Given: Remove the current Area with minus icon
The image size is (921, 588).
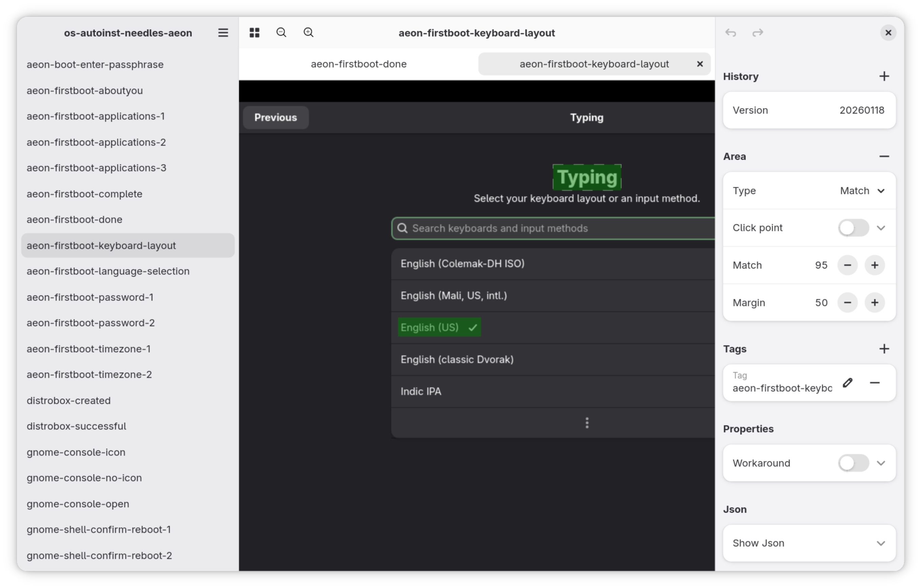Looking at the screenshot, I should 884,156.
